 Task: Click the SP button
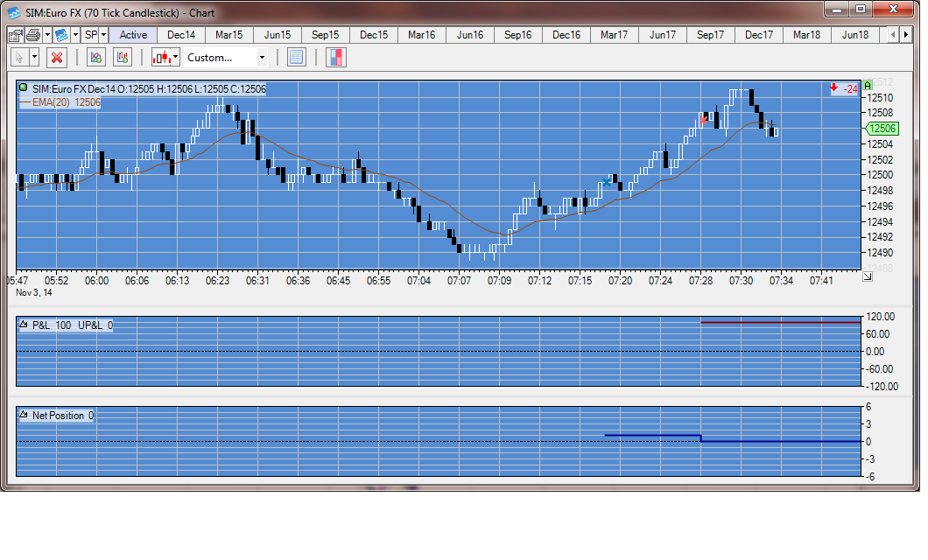(x=90, y=35)
